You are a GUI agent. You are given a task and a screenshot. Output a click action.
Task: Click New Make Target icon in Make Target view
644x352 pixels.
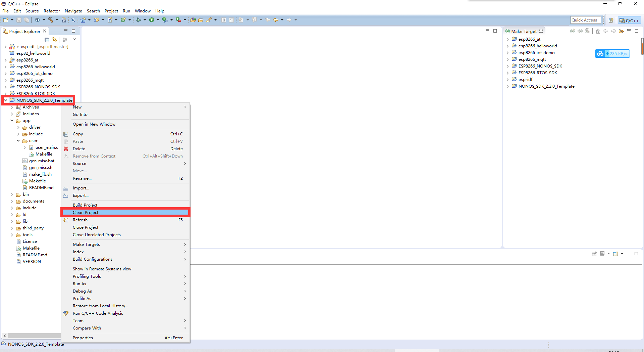(x=573, y=31)
